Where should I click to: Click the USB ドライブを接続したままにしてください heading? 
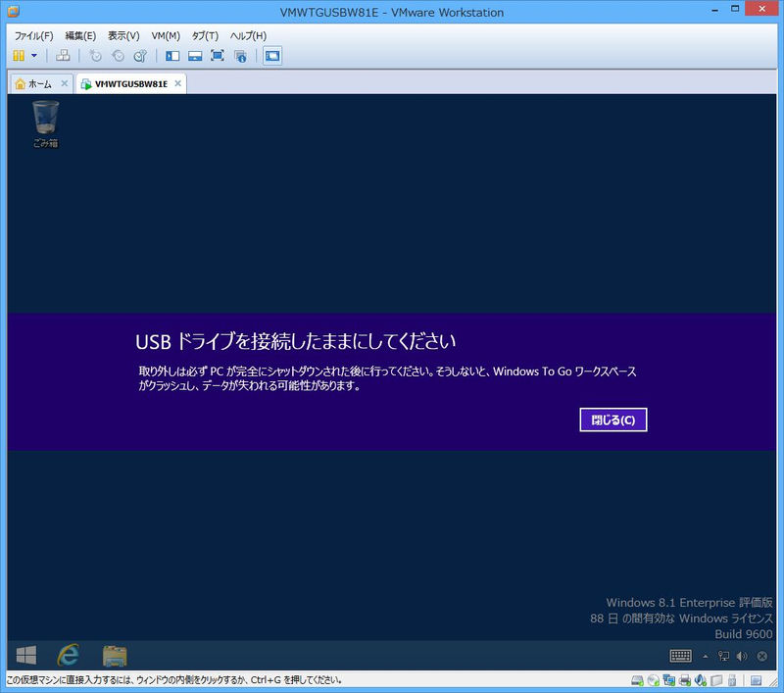(x=296, y=342)
